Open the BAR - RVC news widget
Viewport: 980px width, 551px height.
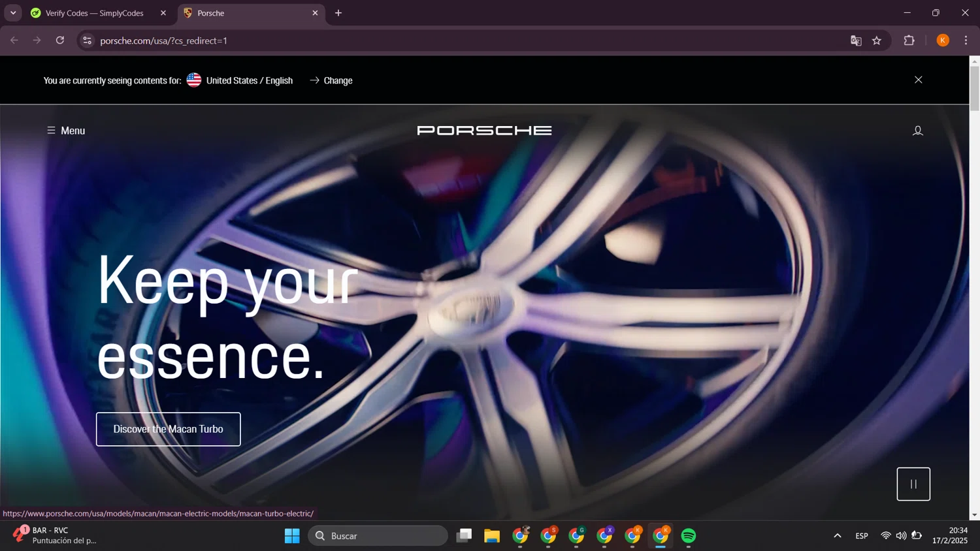pos(56,535)
